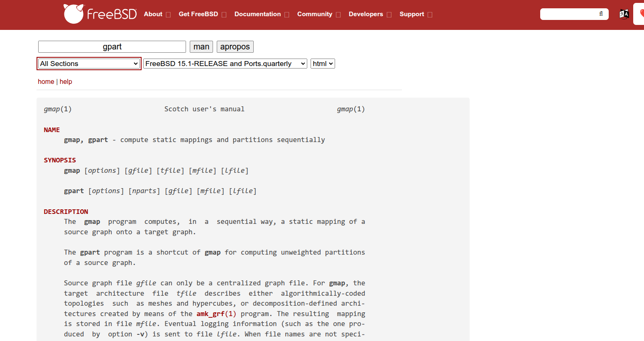Screen dimensions: 644x341
Task: Expand the Support menu arrow
Action: pyautogui.click(x=430, y=15)
